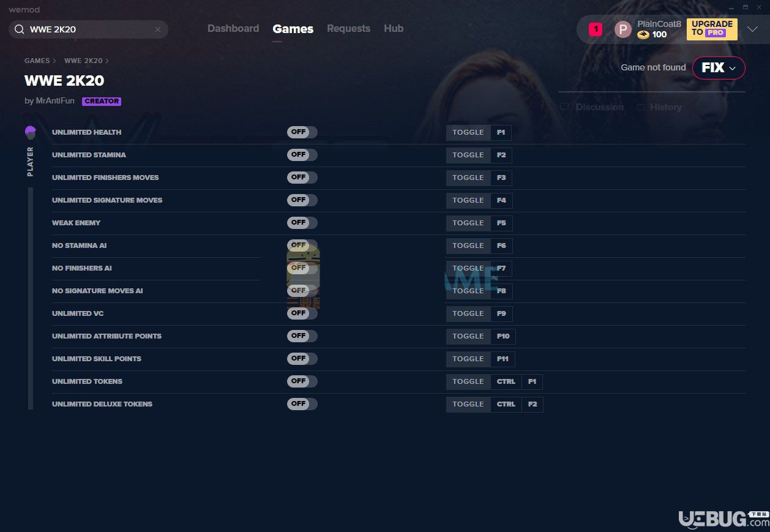This screenshot has height=532, width=770.
Task: Click the PlainCoat8 profile avatar
Action: 622,29
